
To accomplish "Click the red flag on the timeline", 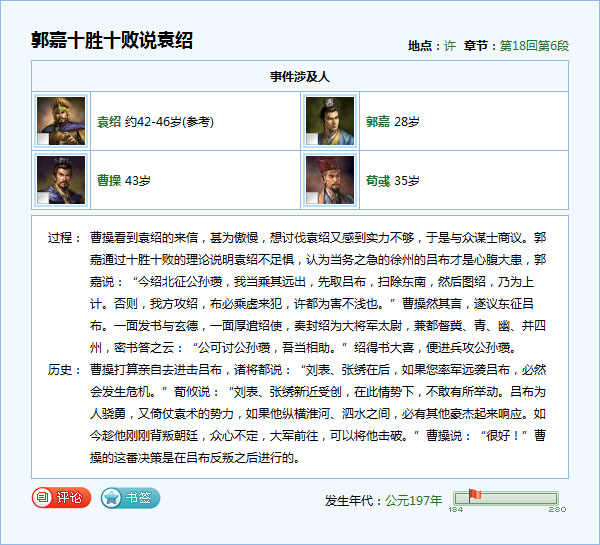I will (474, 495).
